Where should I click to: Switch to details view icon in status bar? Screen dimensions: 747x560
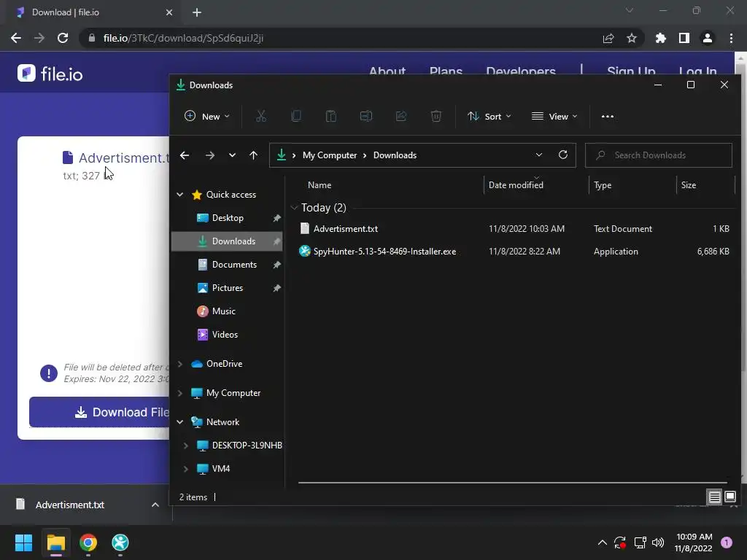(x=715, y=497)
